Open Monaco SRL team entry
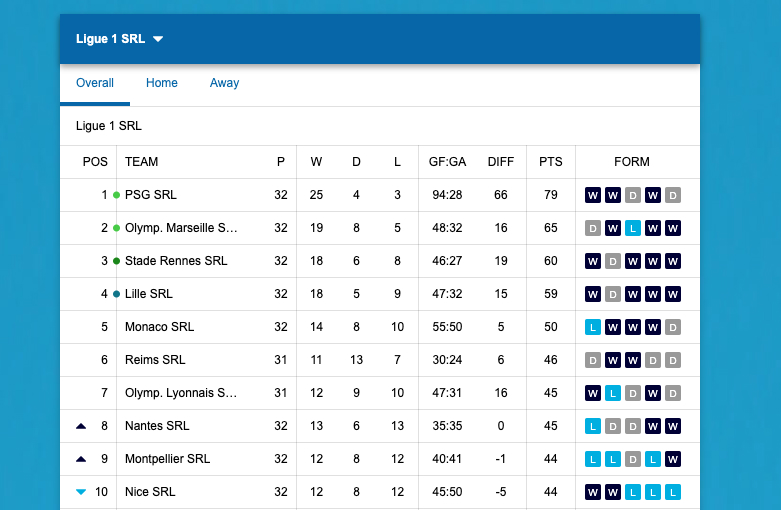781x510 pixels. pos(159,327)
